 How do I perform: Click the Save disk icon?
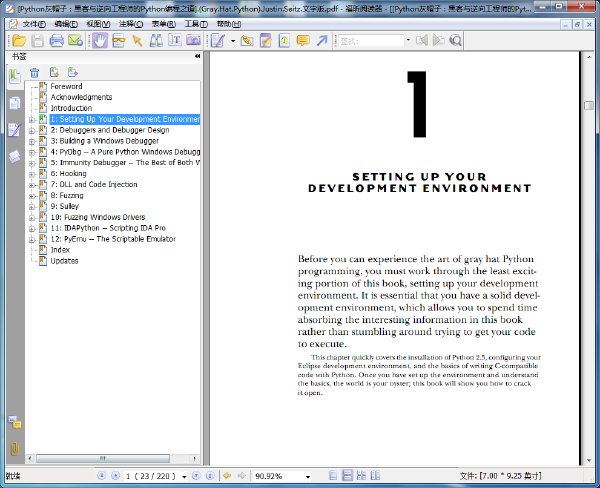tap(38, 40)
